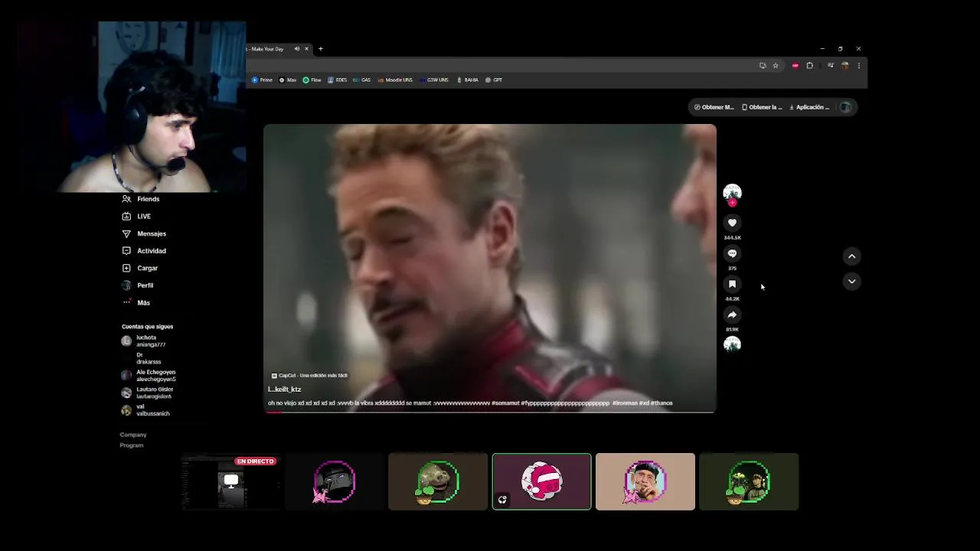Viewport: 980px width, 551px height.
Task: Open the Flow bookmark
Action: pos(312,80)
